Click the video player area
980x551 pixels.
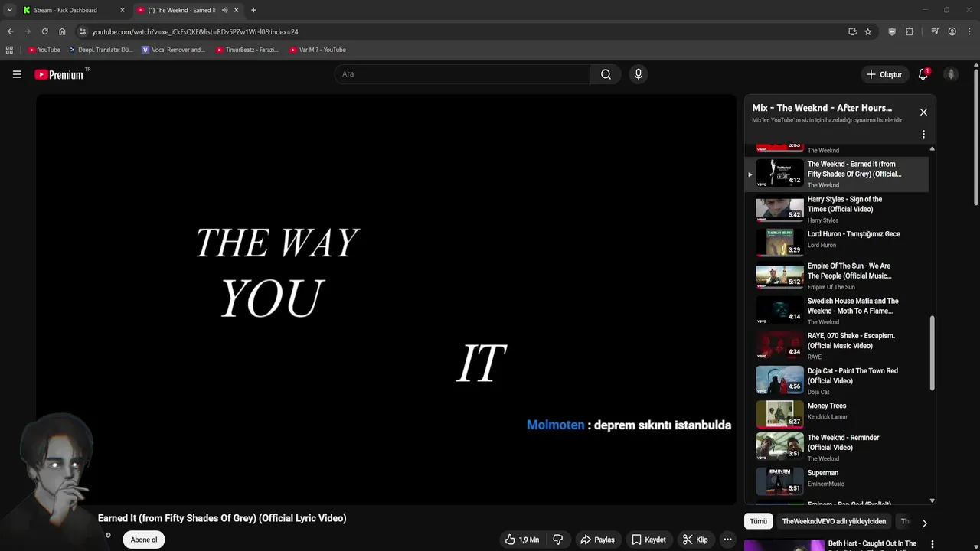[x=386, y=299]
